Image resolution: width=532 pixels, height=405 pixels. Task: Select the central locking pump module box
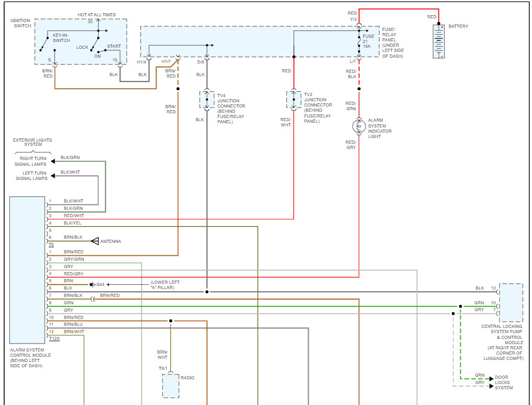click(511, 303)
